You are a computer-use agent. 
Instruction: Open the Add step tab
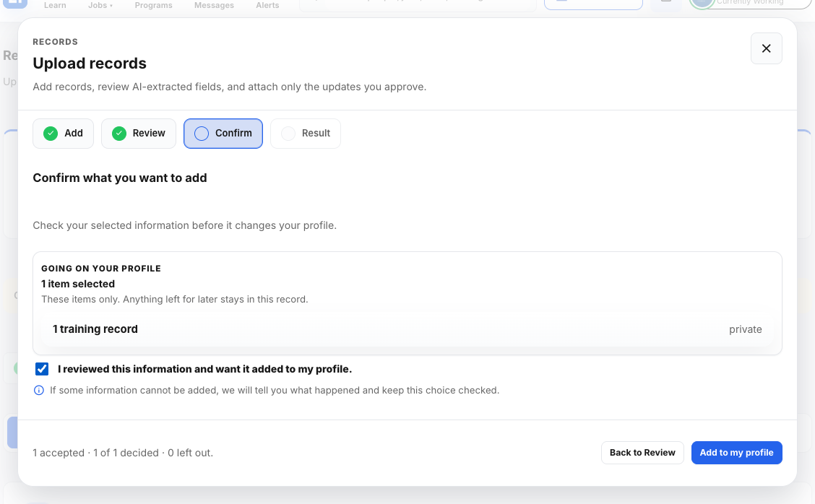pyautogui.click(x=63, y=134)
